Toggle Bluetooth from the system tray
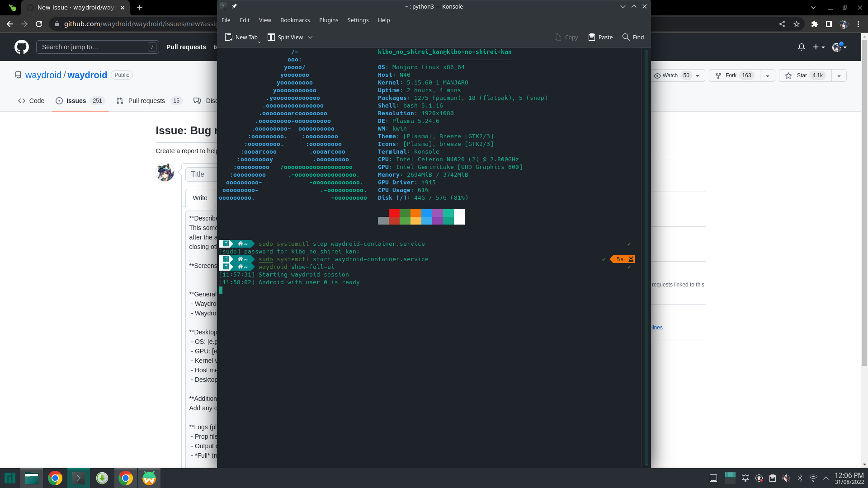Image resolution: width=868 pixels, height=488 pixels. [801, 478]
